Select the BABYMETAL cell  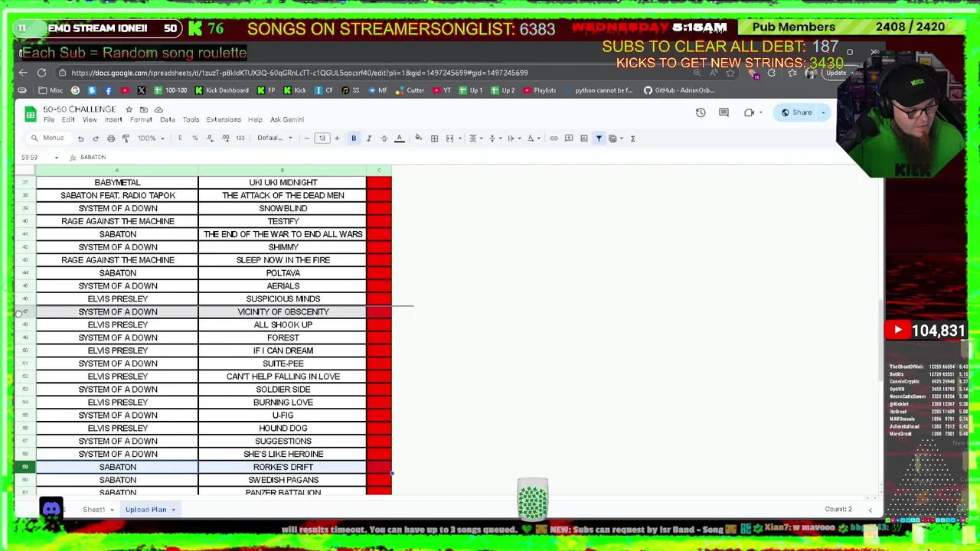point(117,182)
